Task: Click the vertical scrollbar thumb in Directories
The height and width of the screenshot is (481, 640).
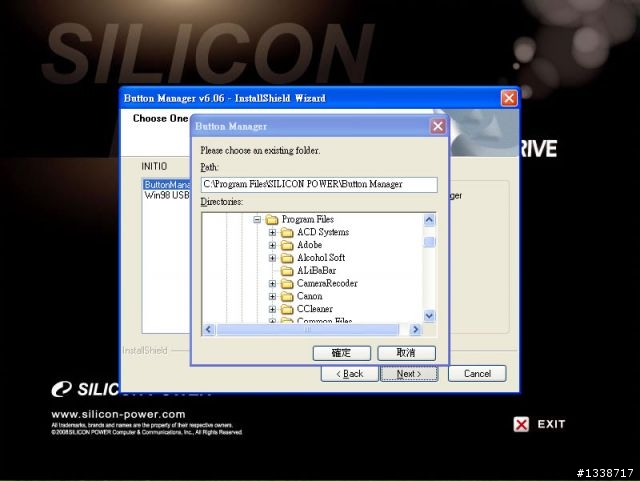Action: tap(429, 242)
